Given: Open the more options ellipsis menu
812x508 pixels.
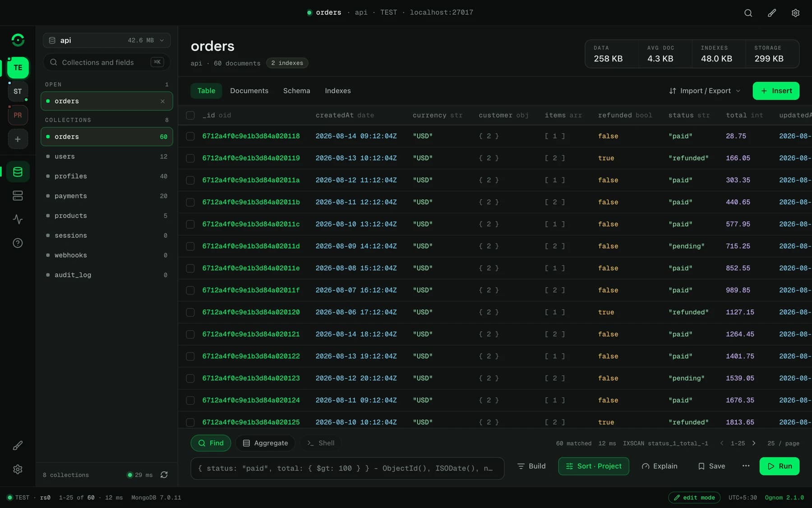Looking at the screenshot, I should tap(746, 466).
